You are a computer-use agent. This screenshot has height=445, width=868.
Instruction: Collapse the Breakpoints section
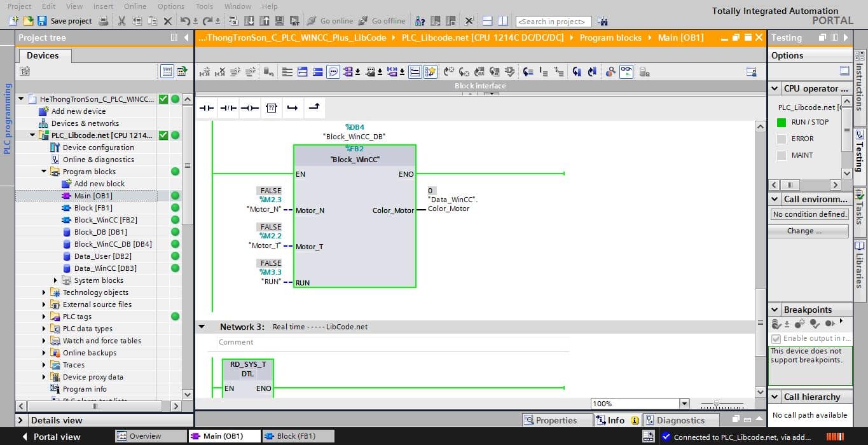click(775, 310)
